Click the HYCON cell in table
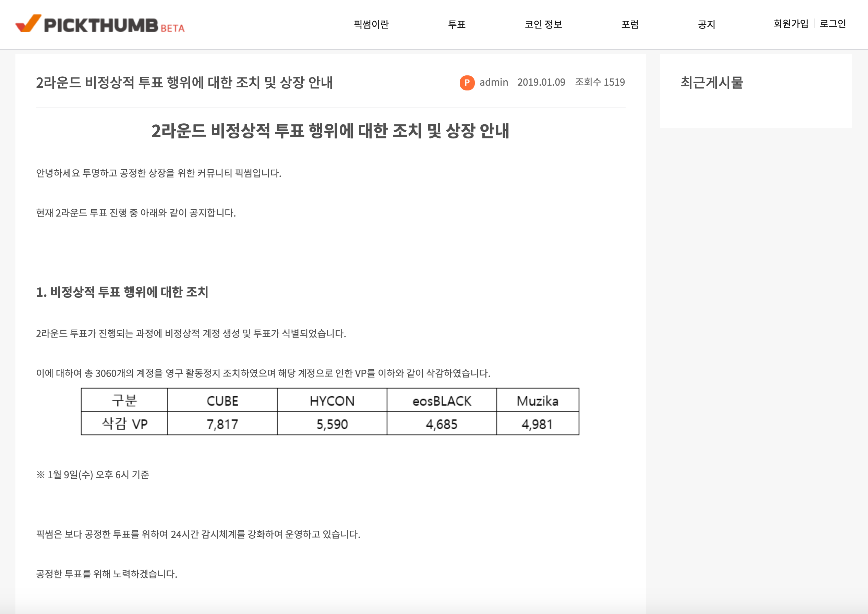The image size is (868, 614). click(x=332, y=401)
